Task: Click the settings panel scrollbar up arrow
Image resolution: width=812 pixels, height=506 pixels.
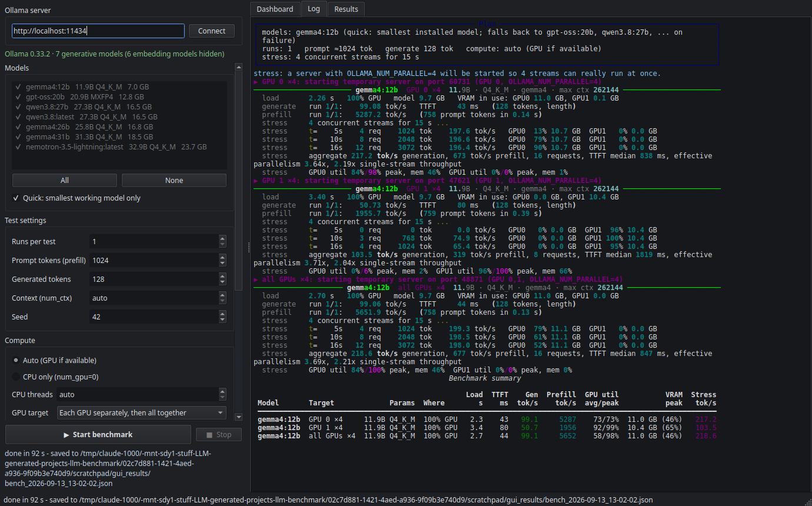Action: coord(238,68)
